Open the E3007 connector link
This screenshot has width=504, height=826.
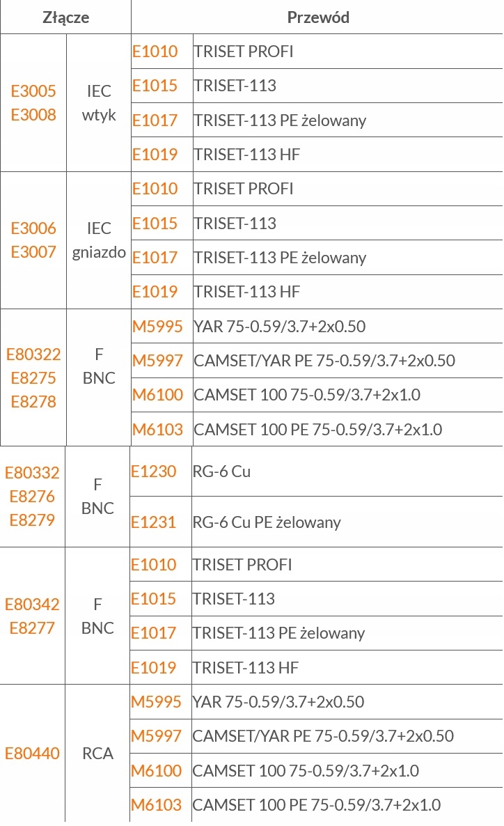click(x=33, y=252)
